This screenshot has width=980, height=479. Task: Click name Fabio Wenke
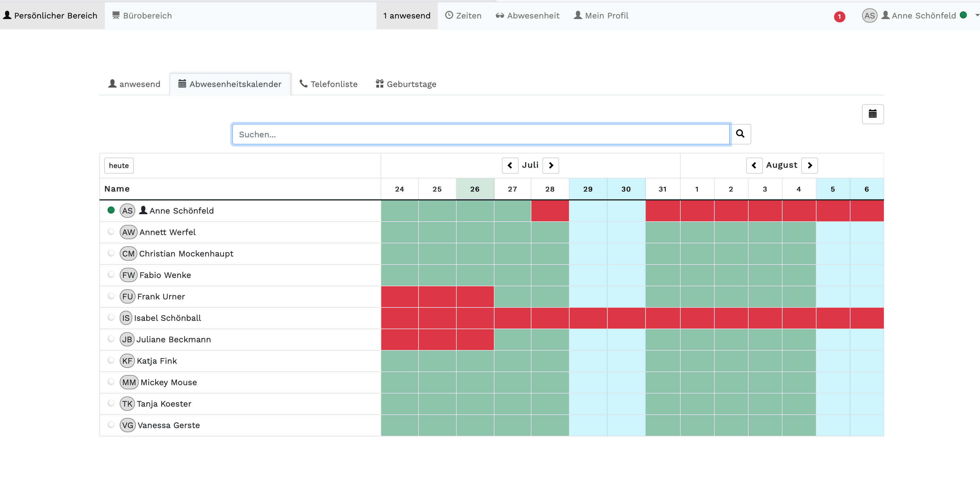click(165, 275)
